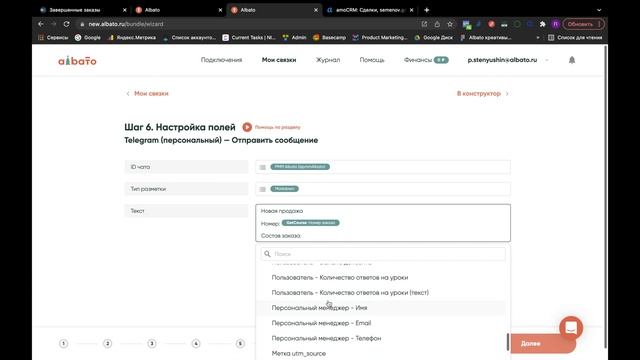640x360 pixels.
Task: Open the Basecamp bookmark
Action: 329,38
